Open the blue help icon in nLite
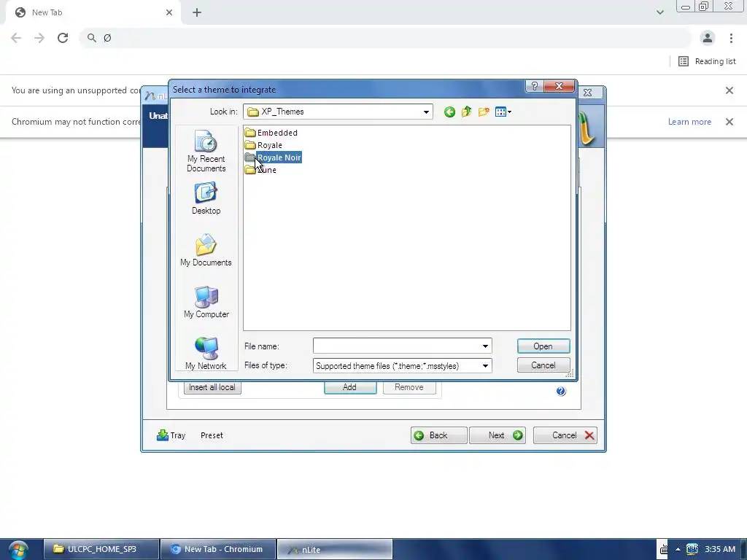This screenshot has height=560, width=747. (561, 391)
